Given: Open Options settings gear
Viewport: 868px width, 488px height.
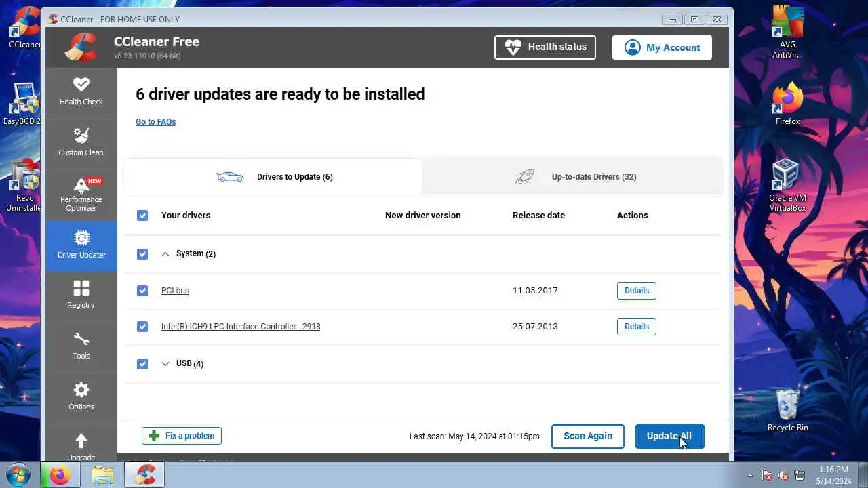Looking at the screenshot, I should 81,397.
